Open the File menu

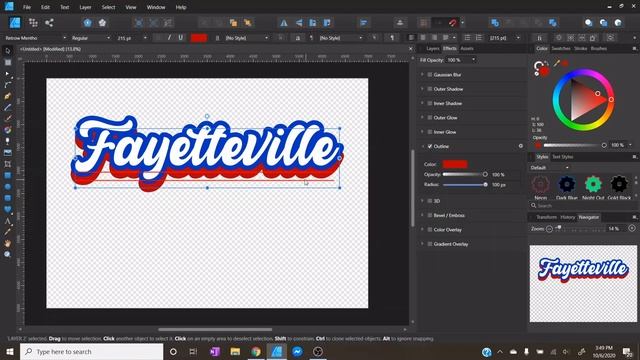pos(27,7)
